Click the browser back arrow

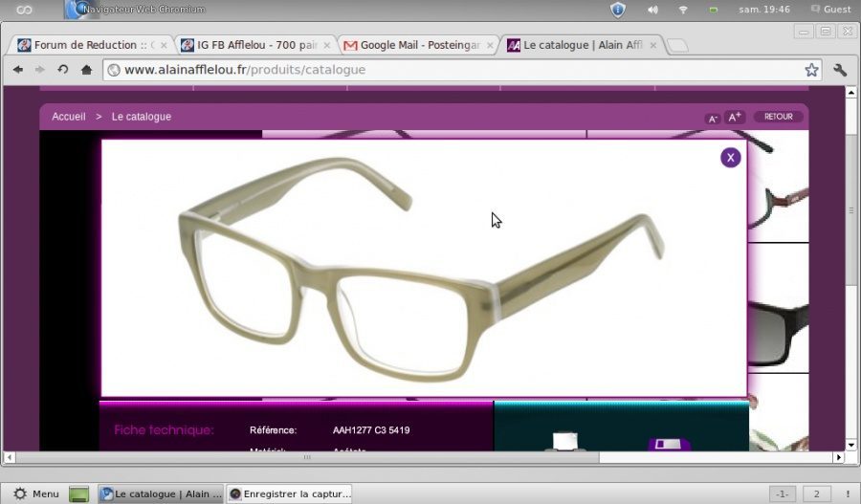point(17,70)
